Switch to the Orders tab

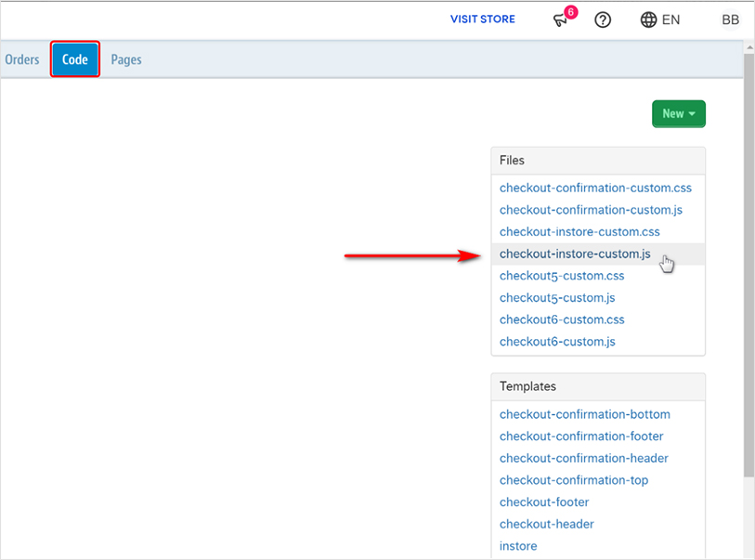coord(21,59)
